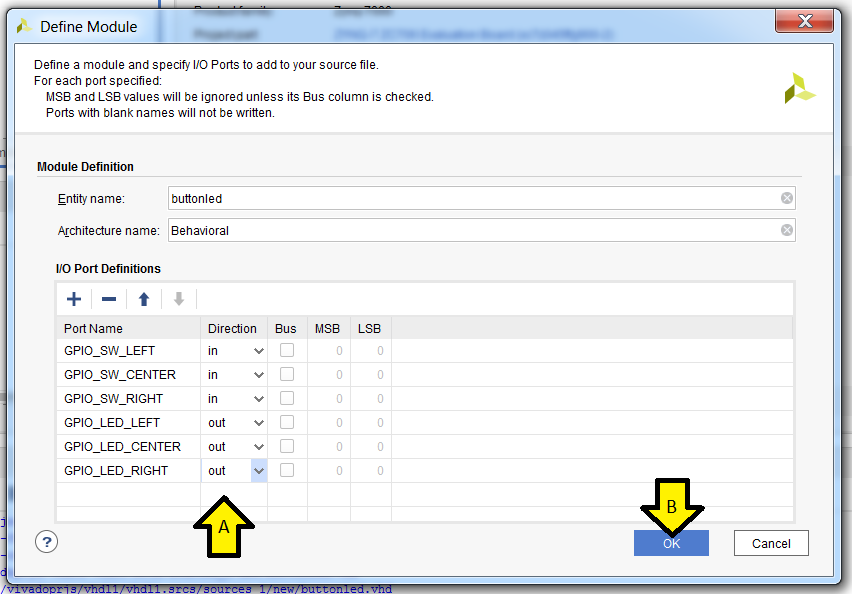The width and height of the screenshot is (852, 594).
Task: Click the Direction column header
Action: coord(234,328)
